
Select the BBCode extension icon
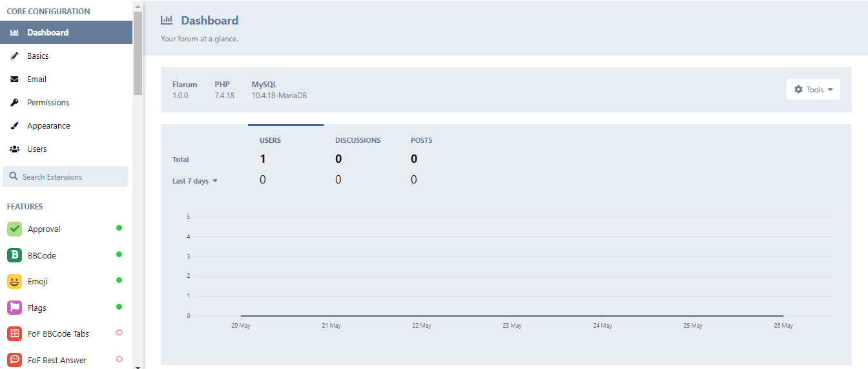pyautogui.click(x=14, y=255)
